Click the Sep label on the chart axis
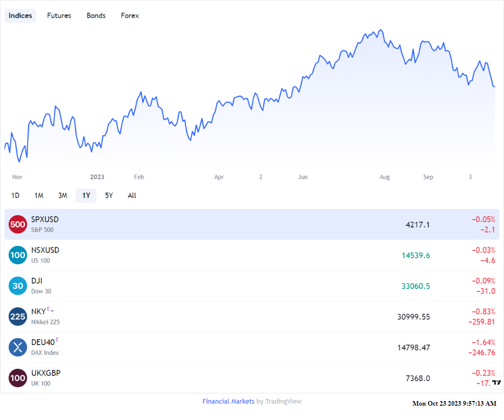 (x=428, y=177)
